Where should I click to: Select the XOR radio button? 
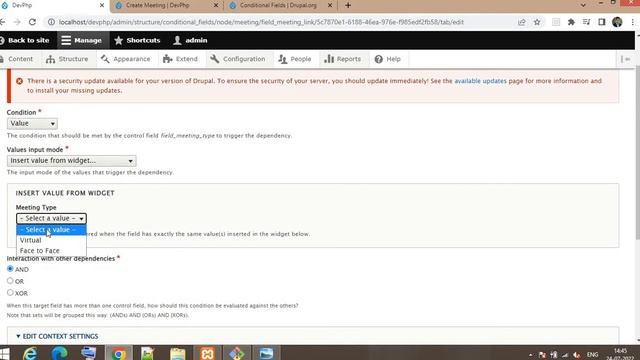(10, 292)
